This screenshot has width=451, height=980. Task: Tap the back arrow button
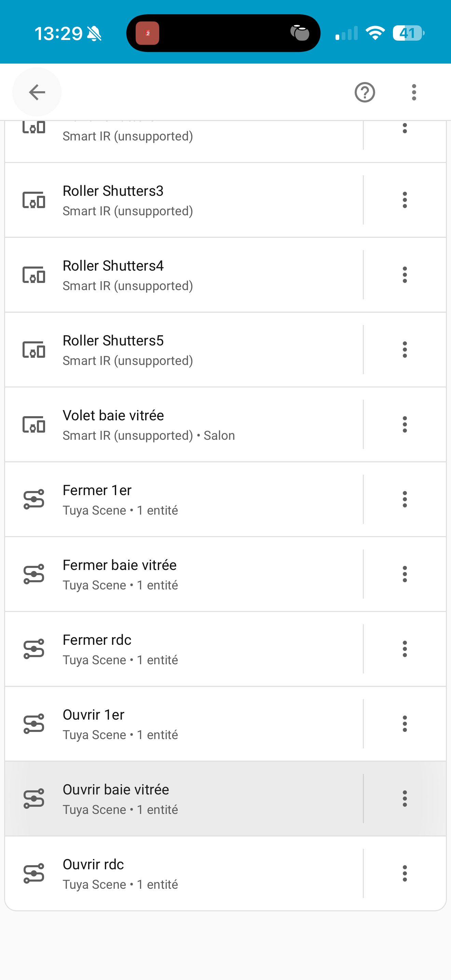[37, 92]
